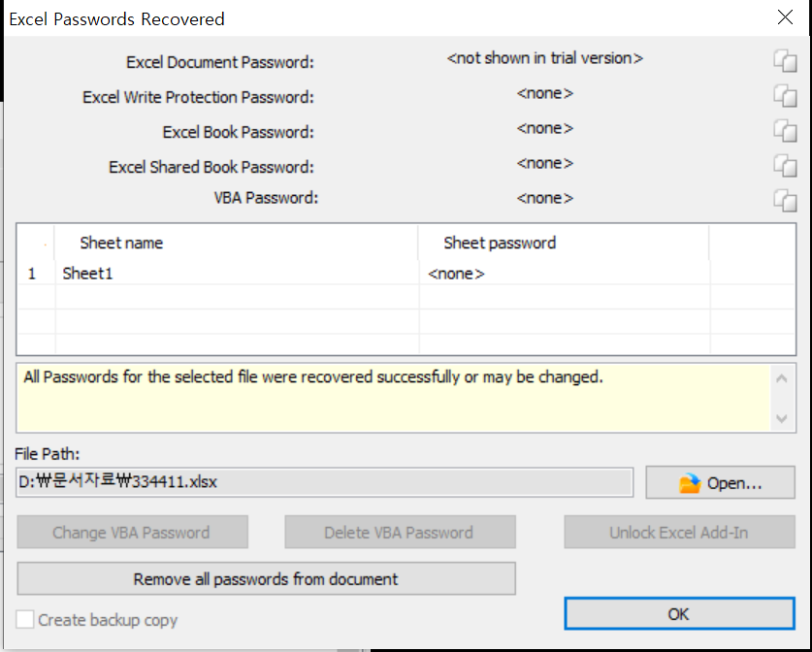Click the Delete VBA Password button
Screen dimensions: 812x652
(x=400, y=532)
